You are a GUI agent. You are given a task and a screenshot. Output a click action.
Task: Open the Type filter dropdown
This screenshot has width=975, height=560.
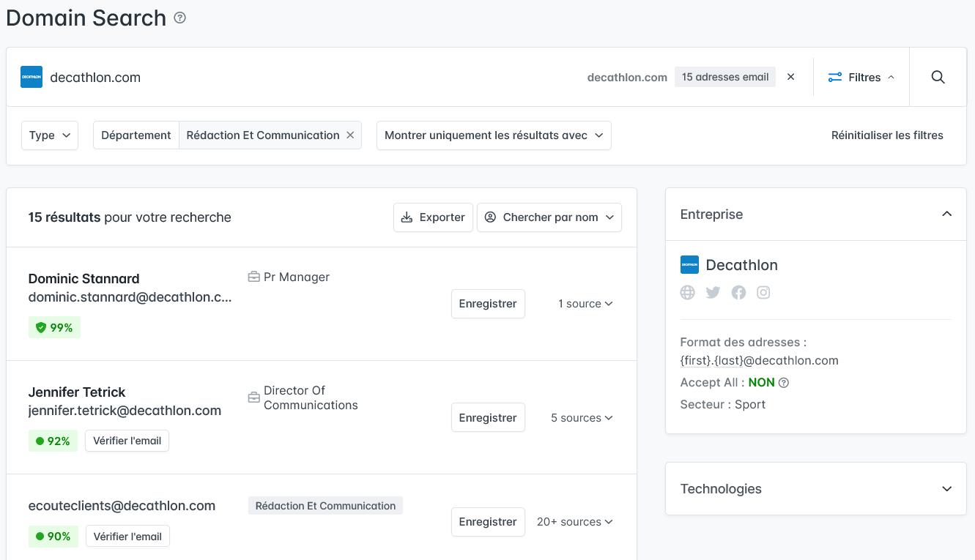tap(49, 135)
